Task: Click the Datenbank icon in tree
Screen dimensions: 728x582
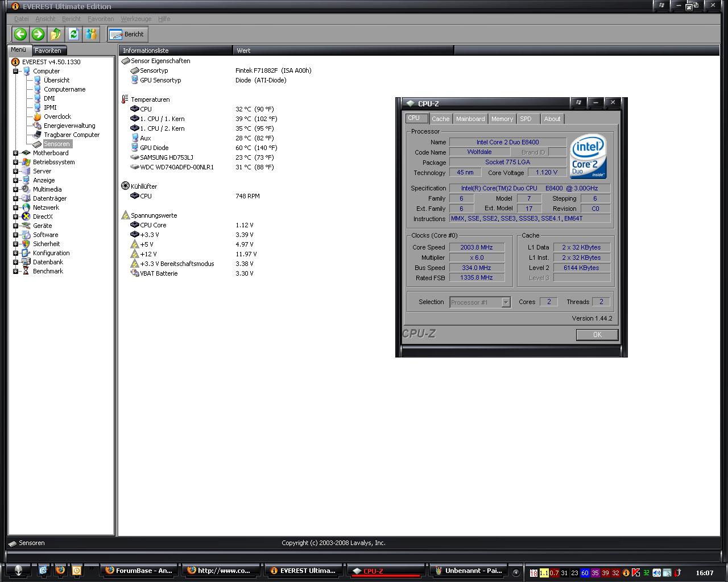Action: tap(26, 262)
